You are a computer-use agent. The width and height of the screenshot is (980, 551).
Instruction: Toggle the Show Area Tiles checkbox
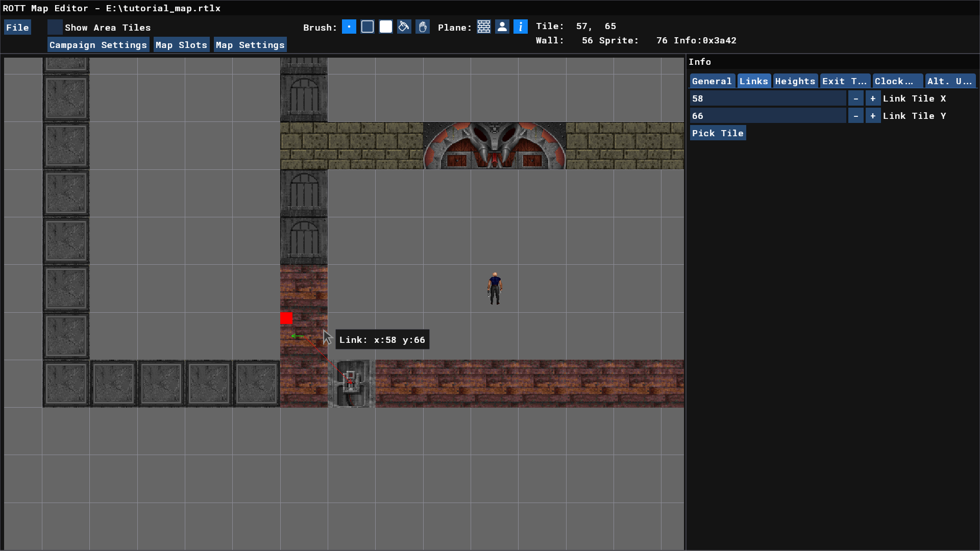click(x=55, y=27)
